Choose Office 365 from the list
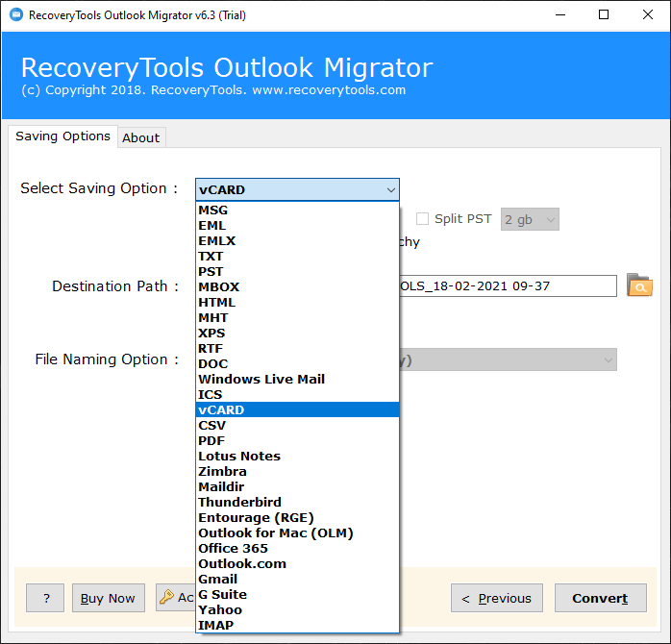This screenshot has width=671, height=644. point(297,549)
